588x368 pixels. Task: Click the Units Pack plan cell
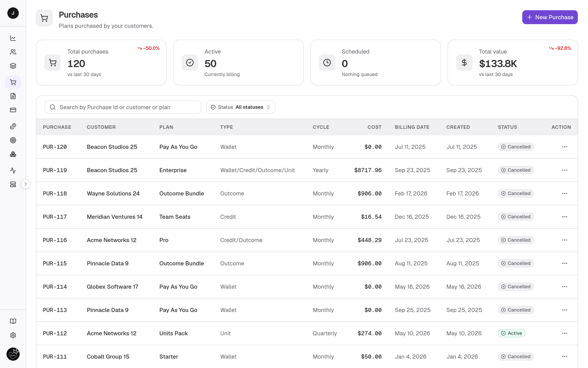(174, 333)
